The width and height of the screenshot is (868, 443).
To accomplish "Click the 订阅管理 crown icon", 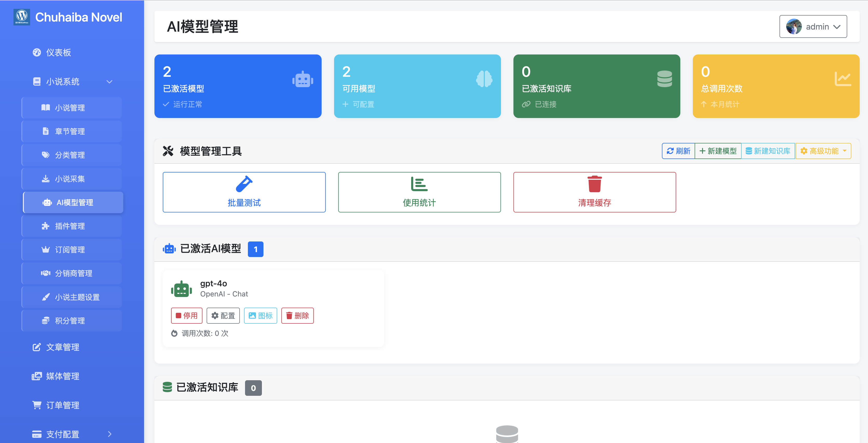I will click(45, 250).
